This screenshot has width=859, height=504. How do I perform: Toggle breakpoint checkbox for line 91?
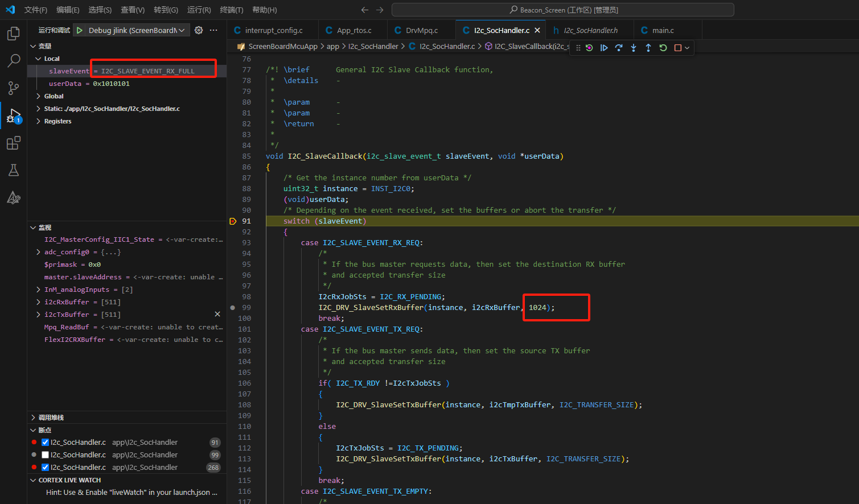[x=46, y=442]
